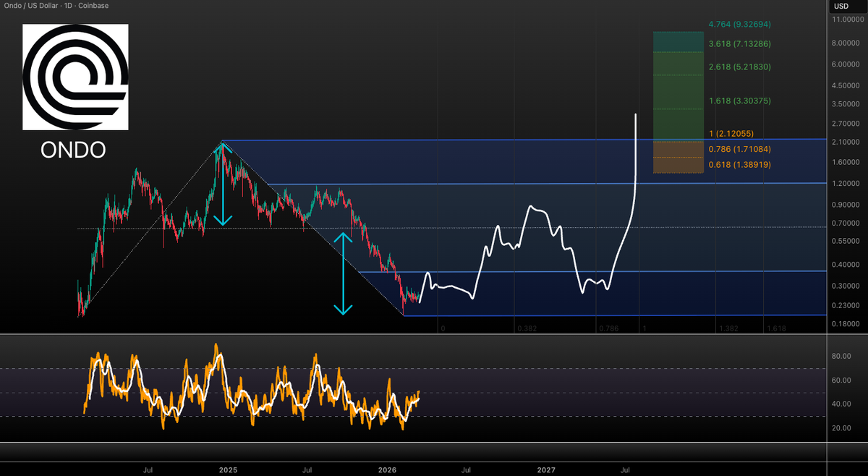Click the 60.00 RSI axis label
This screenshot has height=476, width=868.
(842, 381)
